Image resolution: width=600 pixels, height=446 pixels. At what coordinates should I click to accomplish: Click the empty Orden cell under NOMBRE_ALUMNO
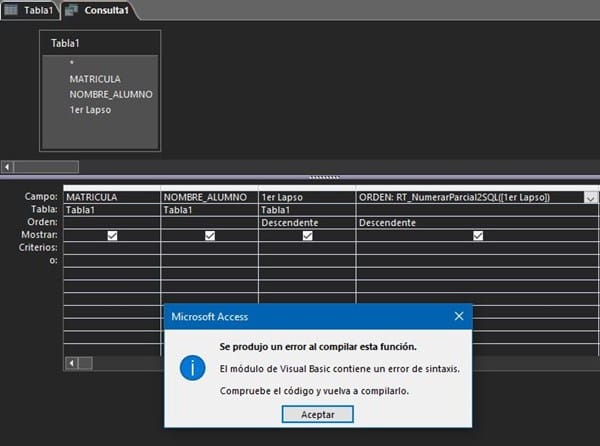coord(209,223)
